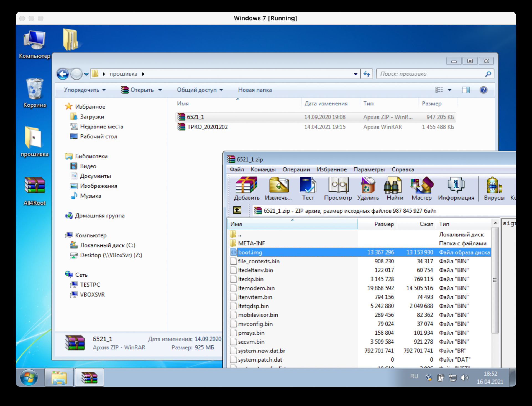Screen dimensions: 532x406
Task: Select the All4Root archive desktop icon
Action: coord(34,191)
